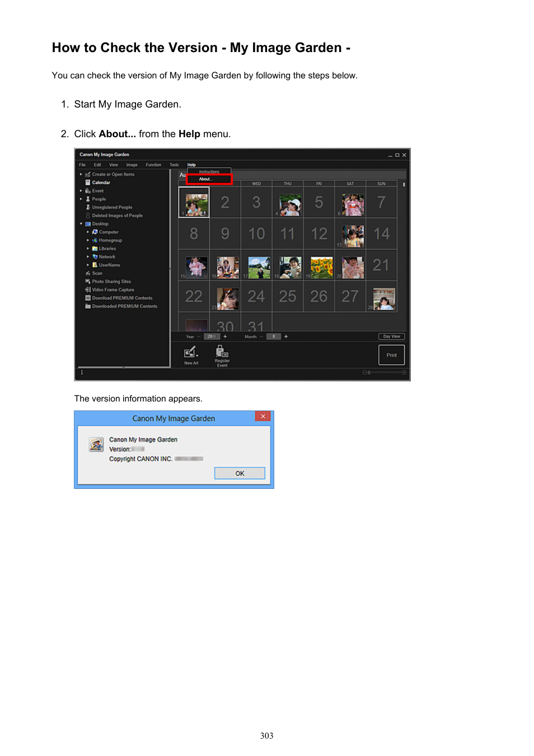Decrease the Month value with minus
534x756 pixels.
261,337
